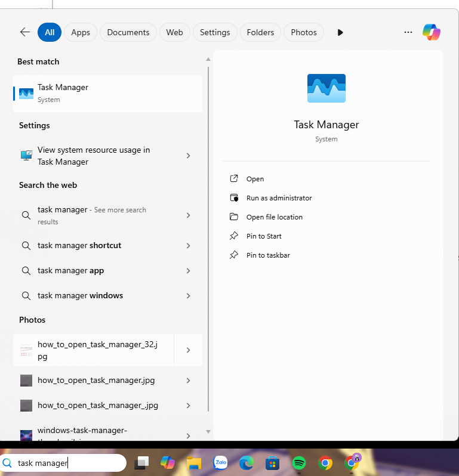459x476 pixels.
Task: Open the Chrome profile icon with avatar badge
Action: [352, 463]
